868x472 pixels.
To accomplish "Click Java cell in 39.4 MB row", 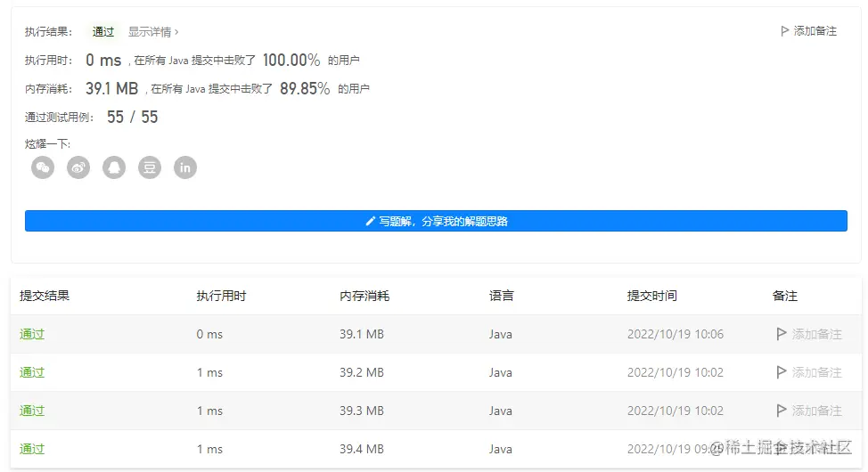I will pyautogui.click(x=501, y=449).
